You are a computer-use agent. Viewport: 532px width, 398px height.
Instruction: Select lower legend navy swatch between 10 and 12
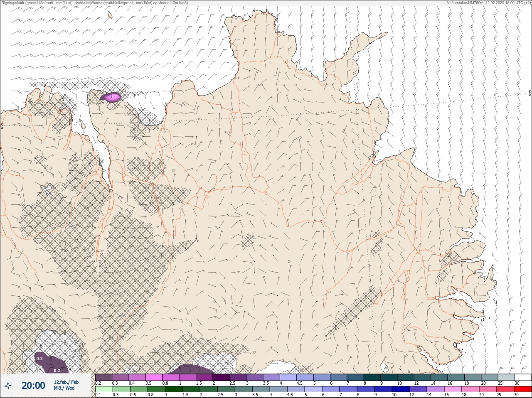401,389
